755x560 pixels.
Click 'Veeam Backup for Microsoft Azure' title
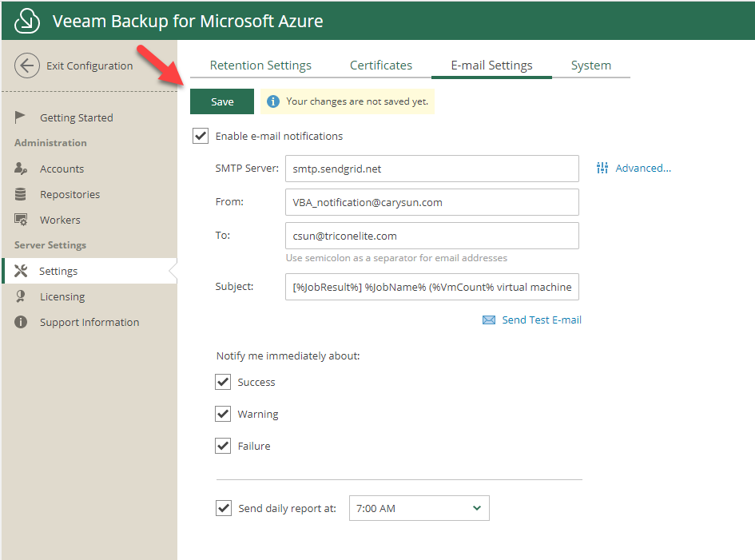[188, 21]
